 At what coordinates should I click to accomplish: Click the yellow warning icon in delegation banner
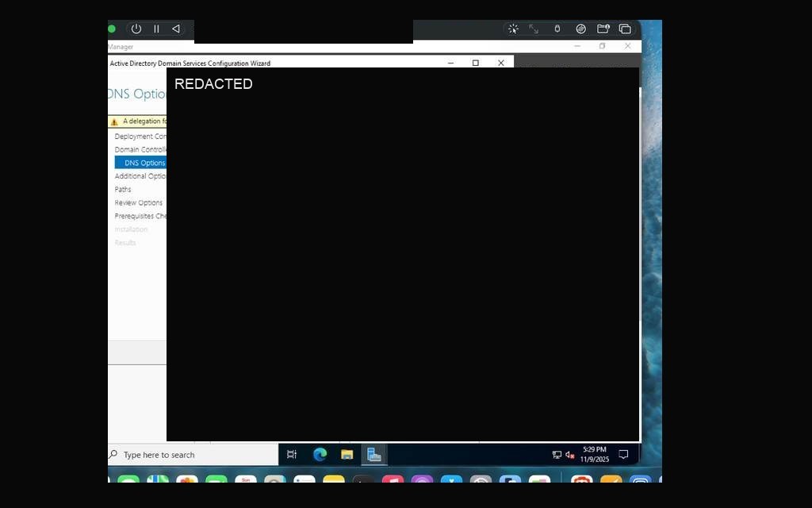pyautogui.click(x=114, y=121)
